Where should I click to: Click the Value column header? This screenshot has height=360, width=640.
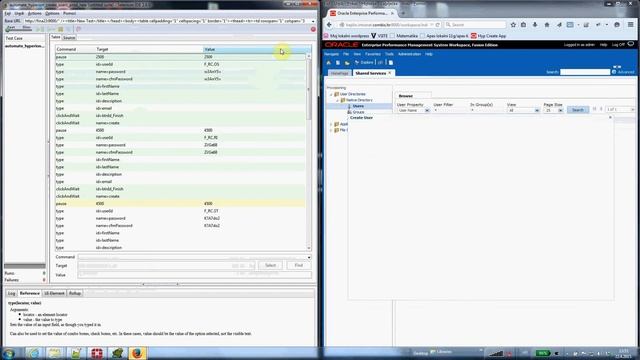pyautogui.click(x=254, y=49)
